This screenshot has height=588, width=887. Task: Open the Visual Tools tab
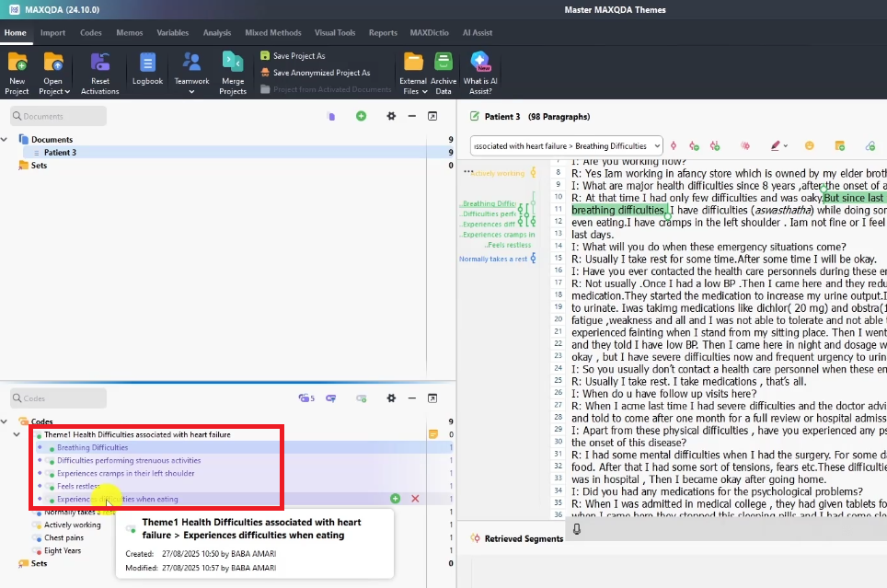(x=334, y=33)
